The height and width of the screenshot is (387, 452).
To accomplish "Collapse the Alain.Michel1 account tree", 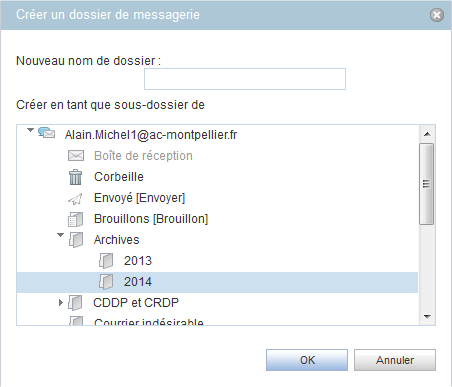I will pos(30,130).
